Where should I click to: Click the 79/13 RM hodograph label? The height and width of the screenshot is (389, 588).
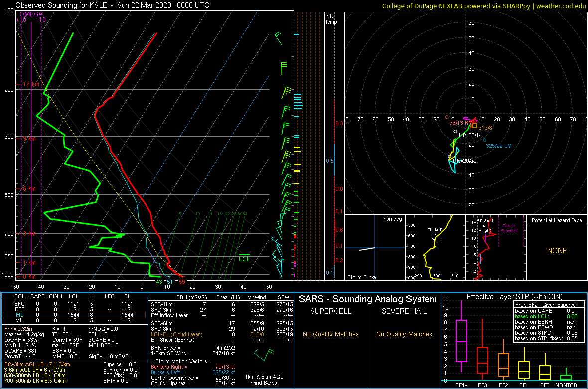[461, 122]
